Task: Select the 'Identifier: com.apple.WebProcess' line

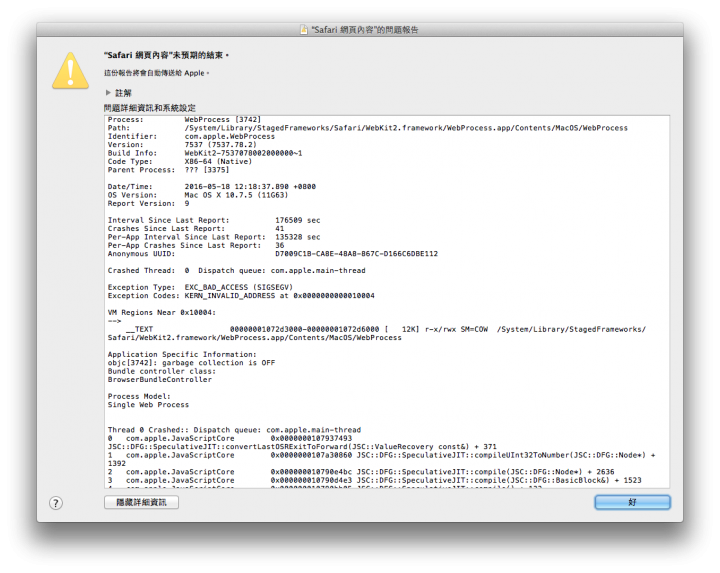Action: pos(191,137)
